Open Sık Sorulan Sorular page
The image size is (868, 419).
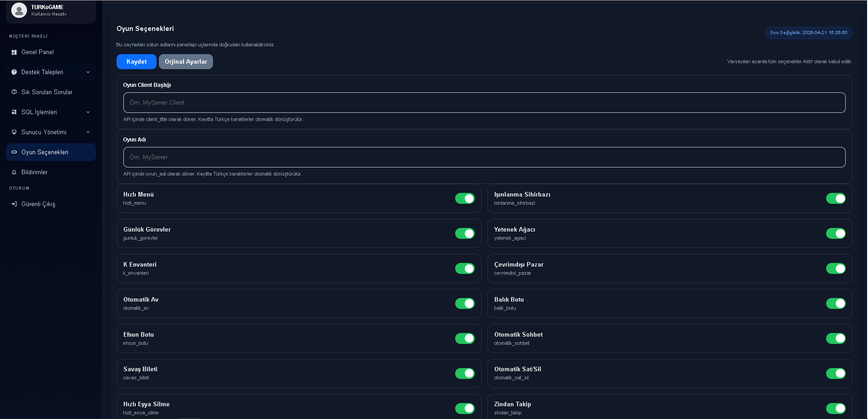pyautogui.click(x=51, y=92)
